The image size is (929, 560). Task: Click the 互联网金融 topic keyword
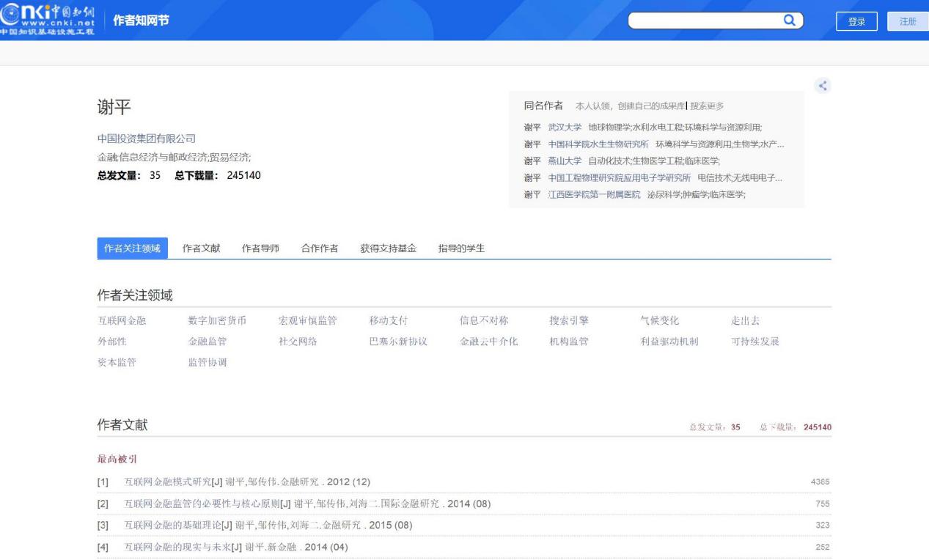122,320
